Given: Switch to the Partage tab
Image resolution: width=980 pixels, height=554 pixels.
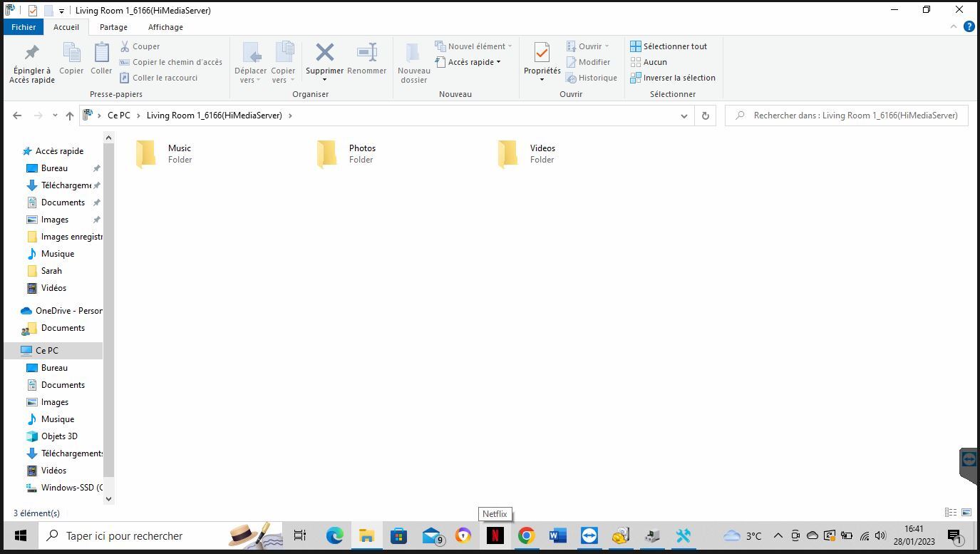Looking at the screenshot, I should click(113, 27).
